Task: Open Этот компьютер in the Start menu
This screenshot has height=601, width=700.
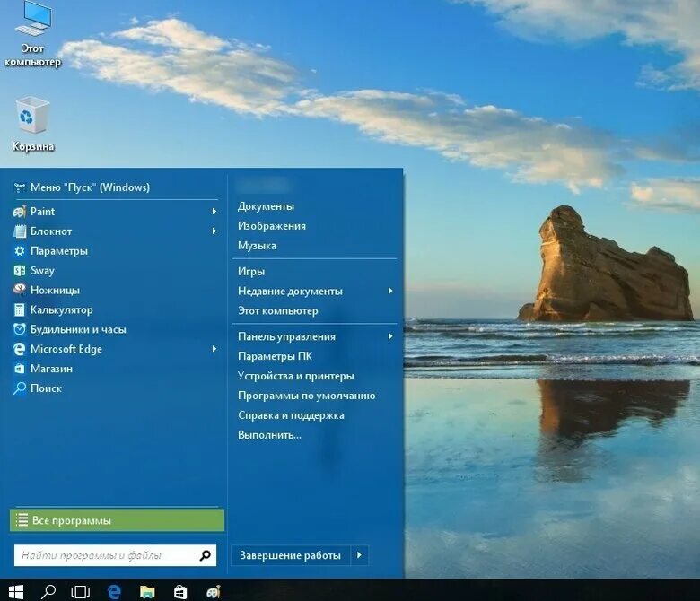Action: (x=277, y=310)
